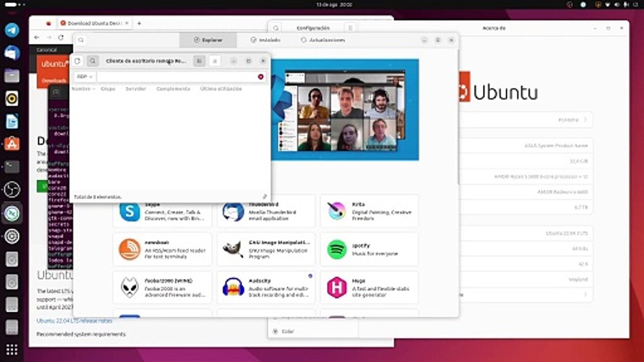Click Audacity app icon
Viewport: 644px width, 362px height.
[x=233, y=287]
